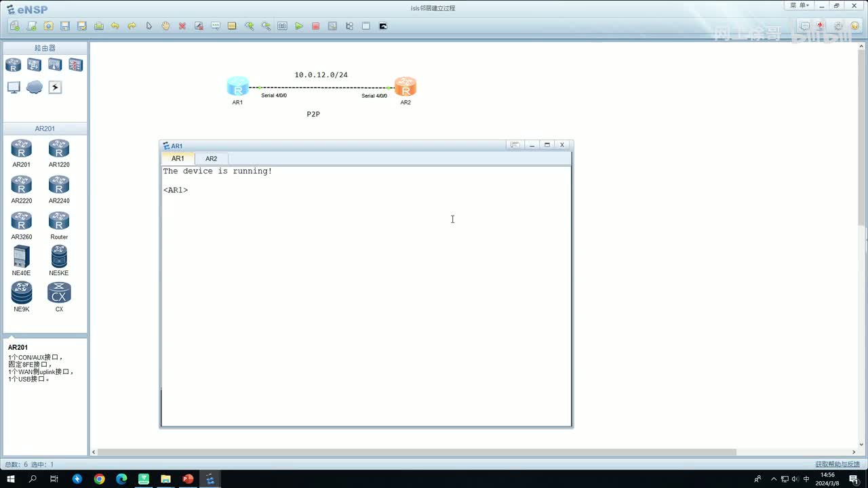Open PowerPoint from the taskbar
The width and height of the screenshot is (868, 488).
click(188, 479)
